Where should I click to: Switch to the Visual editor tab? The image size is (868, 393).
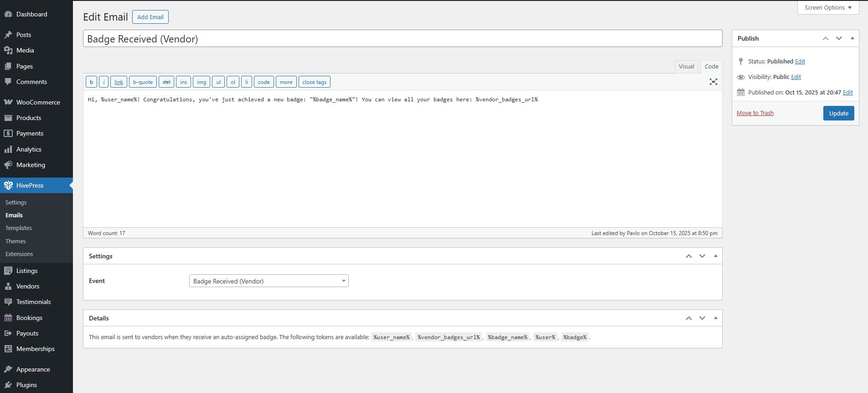click(x=686, y=67)
